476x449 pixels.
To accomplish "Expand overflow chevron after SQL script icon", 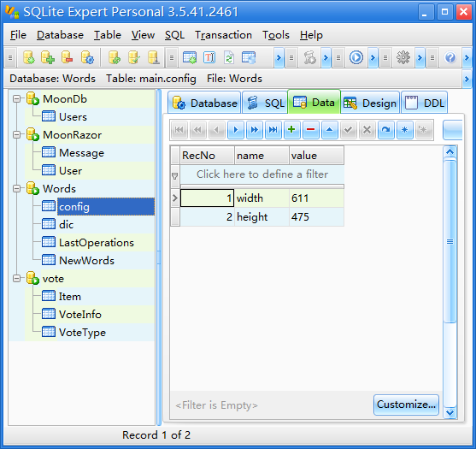I will pos(326,57).
